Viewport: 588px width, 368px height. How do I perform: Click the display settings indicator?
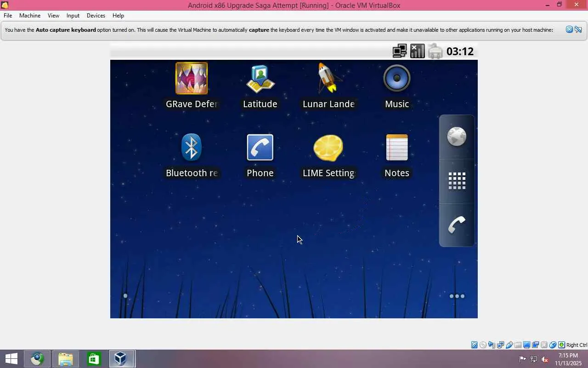(x=527, y=345)
